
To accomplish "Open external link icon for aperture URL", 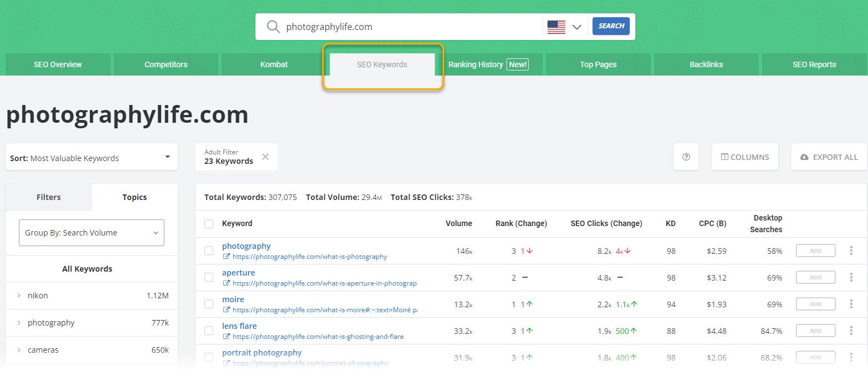I will tap(226, 283).
